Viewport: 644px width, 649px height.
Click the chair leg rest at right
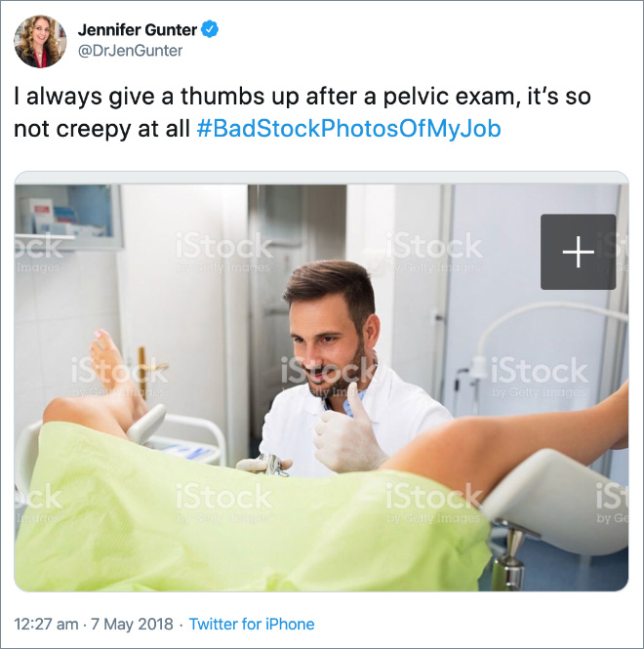pos(559,503)
